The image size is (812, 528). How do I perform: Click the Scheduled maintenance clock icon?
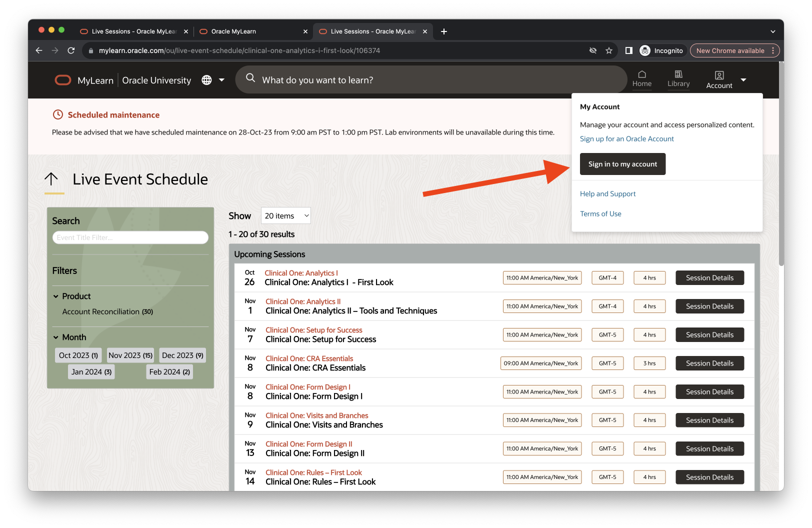[58, 114]
